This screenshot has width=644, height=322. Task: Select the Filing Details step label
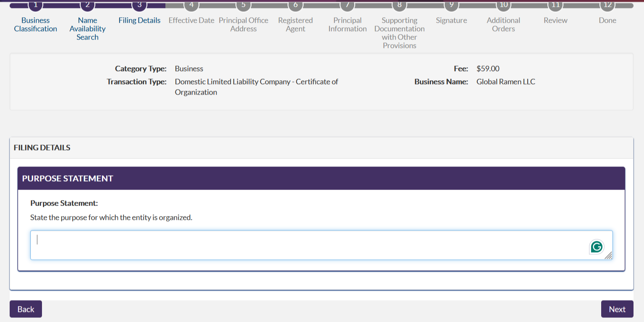(x=139, y=20)
